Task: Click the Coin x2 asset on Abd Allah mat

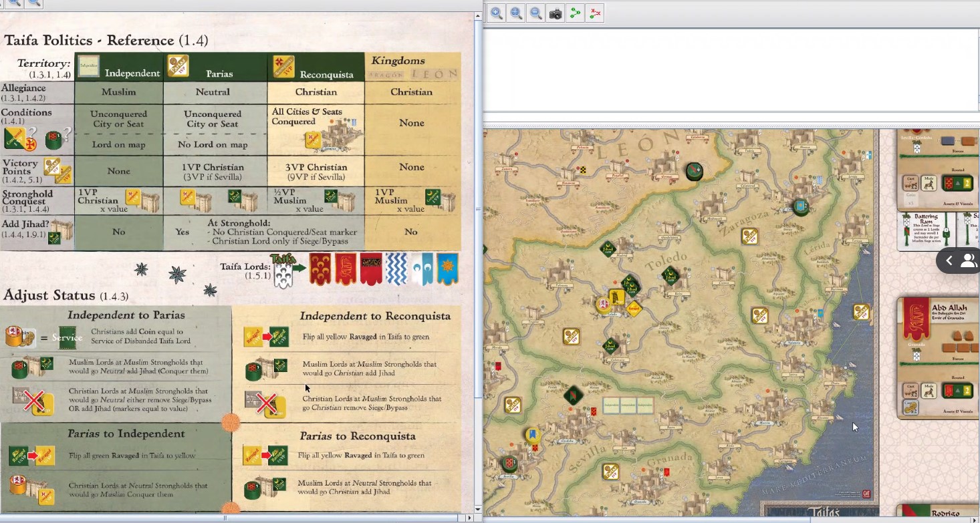Action: [x=910, y=405]
